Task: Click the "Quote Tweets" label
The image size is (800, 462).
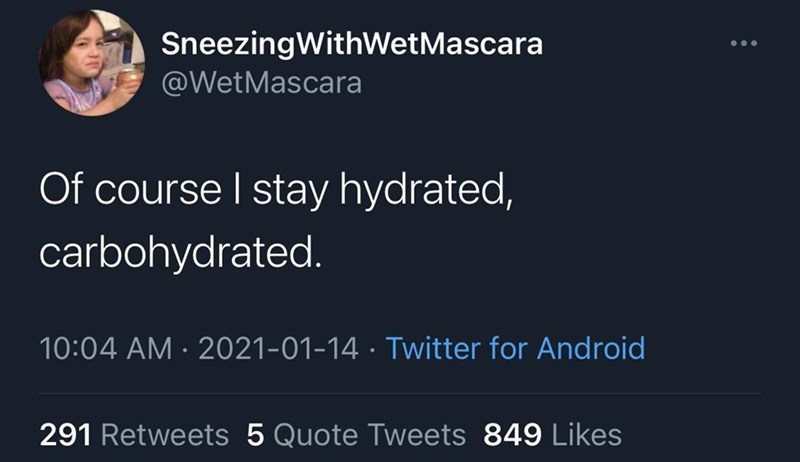Action: 369,435
